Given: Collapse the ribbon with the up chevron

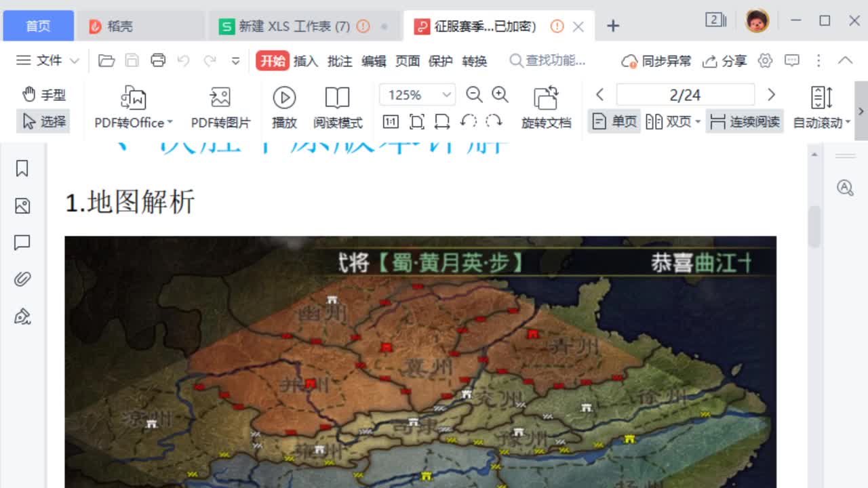Looking at the screenshot, I should coord(845,60).
